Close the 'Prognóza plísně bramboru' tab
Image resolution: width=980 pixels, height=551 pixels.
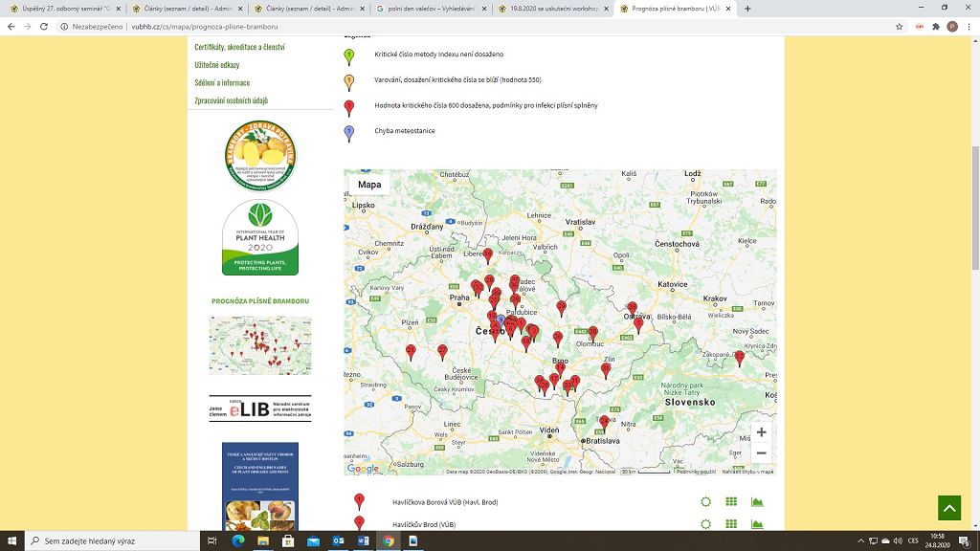[x=728, y=9]
